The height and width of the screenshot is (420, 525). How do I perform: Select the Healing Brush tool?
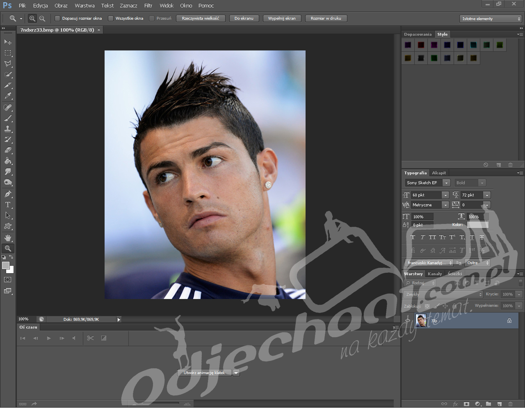click(8, 107)
